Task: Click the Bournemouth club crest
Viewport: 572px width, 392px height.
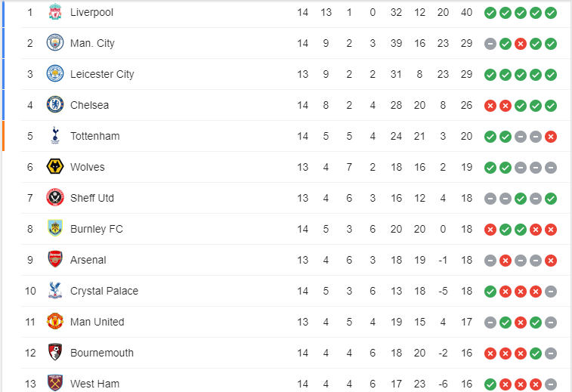Action: coord(54,353)
